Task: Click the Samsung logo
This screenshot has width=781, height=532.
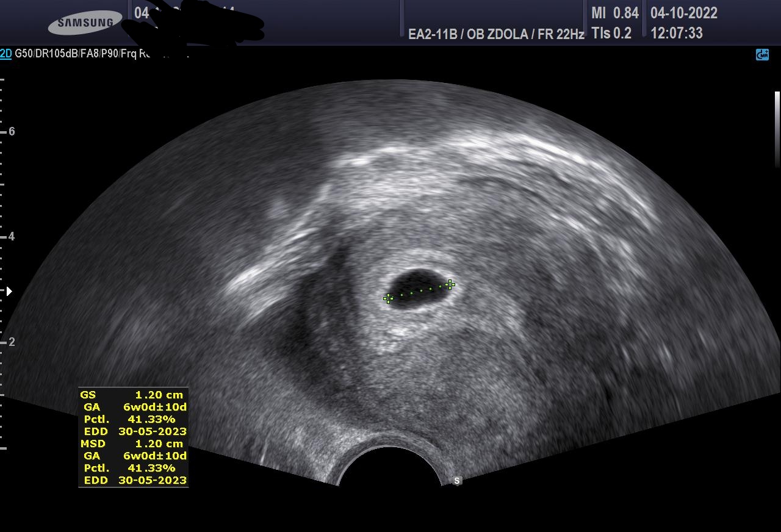Action: click(x=85, y=23)
